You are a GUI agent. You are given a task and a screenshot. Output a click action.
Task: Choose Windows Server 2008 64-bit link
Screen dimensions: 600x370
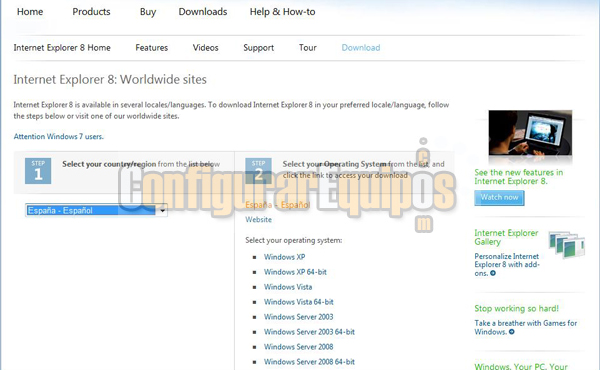coord(309,361)
